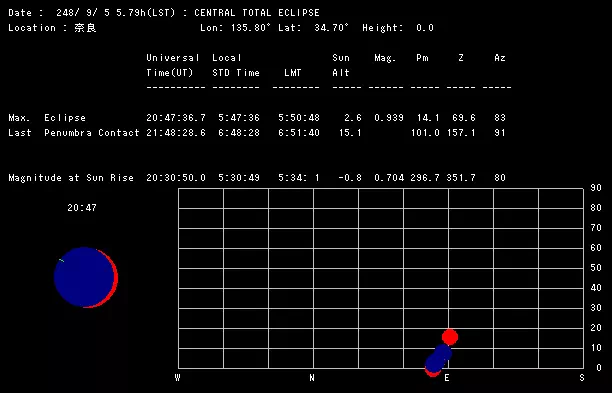Click the red sun at altitude 15
The height and width of the screenshot is (393, 612).
450,337
